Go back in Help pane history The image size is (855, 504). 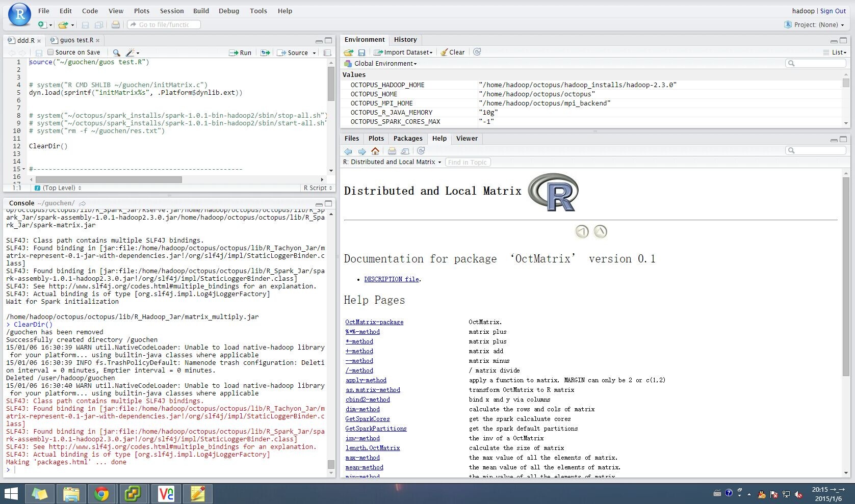pyautogui.click(x=348, y=151)
